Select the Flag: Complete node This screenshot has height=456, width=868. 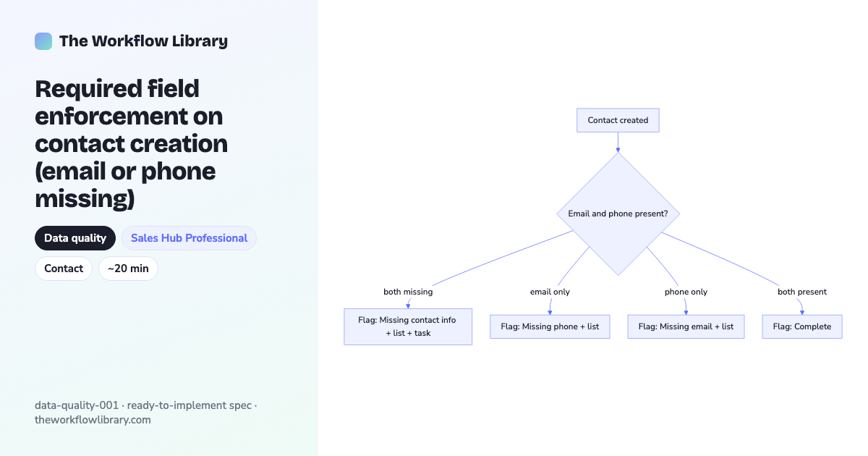802,326
